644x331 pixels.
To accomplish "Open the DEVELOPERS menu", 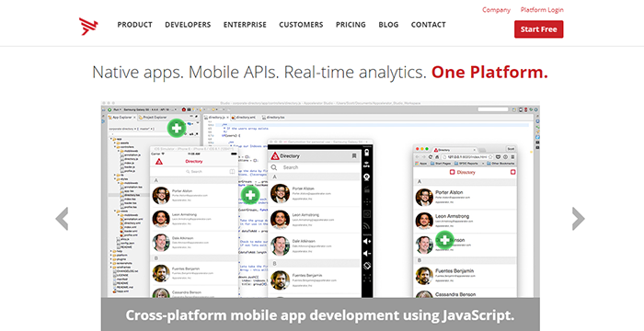I will 188,25.
